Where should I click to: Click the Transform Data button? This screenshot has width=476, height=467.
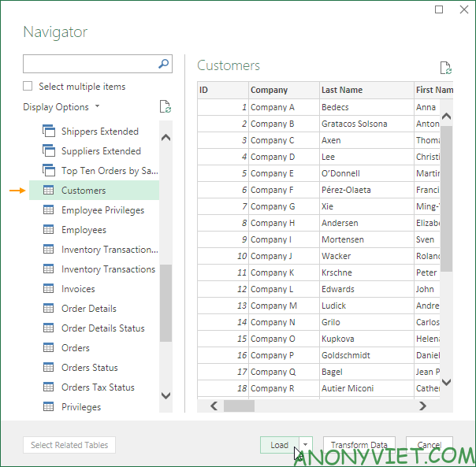359,445
